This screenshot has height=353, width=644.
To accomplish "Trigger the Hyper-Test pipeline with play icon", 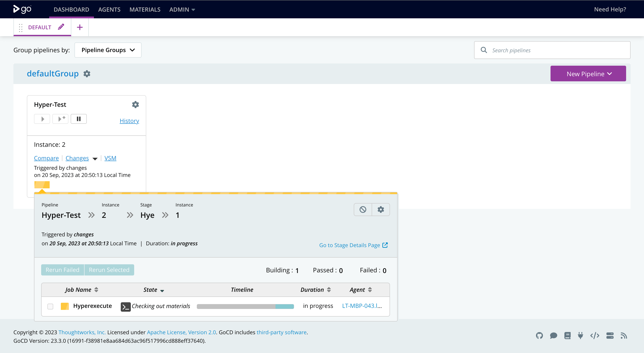I will pos(42,119).
